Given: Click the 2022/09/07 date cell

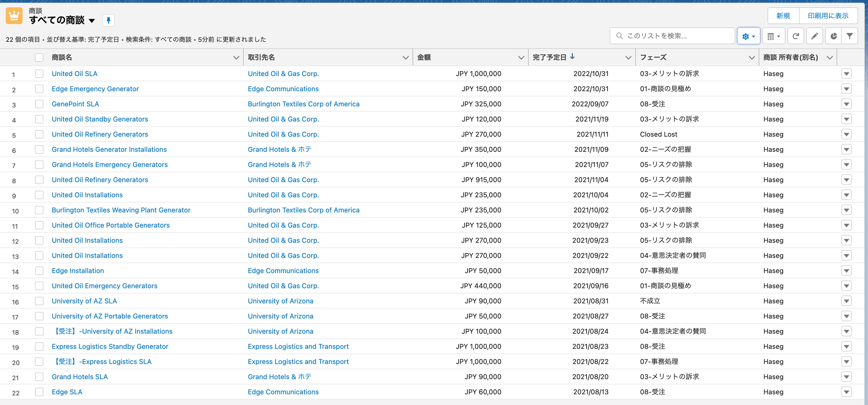Looking at the screenshot, I should pos(590,104).
